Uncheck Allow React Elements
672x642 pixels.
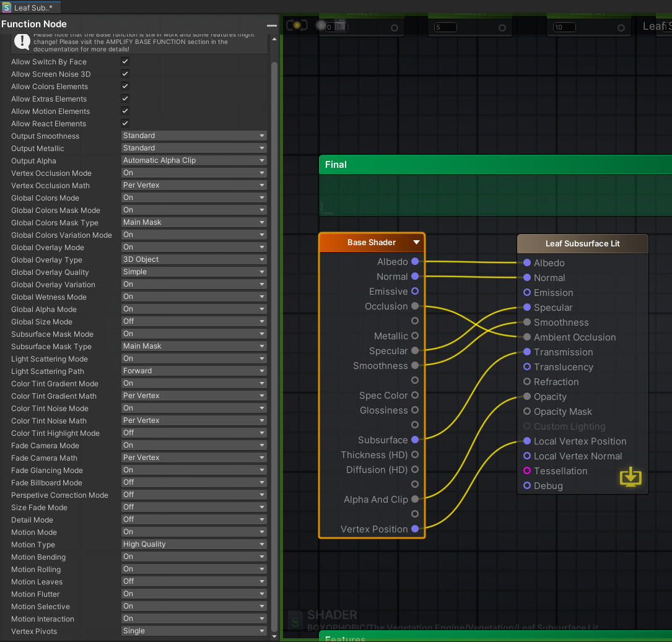(x=124, y=123)
